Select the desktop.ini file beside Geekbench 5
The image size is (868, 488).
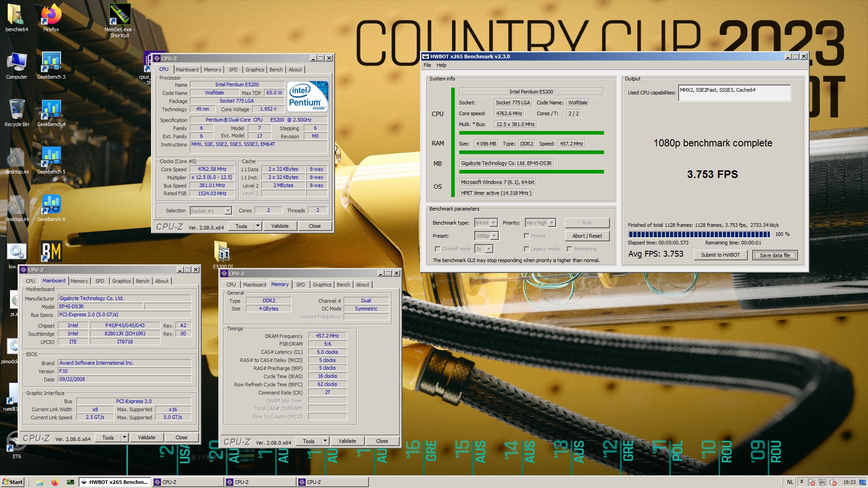click(x=16, y=160)
